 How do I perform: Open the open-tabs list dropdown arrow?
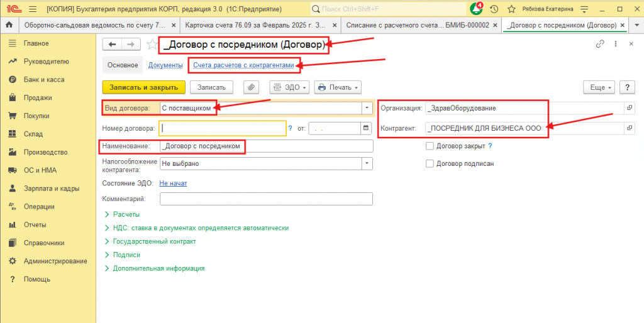click(x=635, y=25)
